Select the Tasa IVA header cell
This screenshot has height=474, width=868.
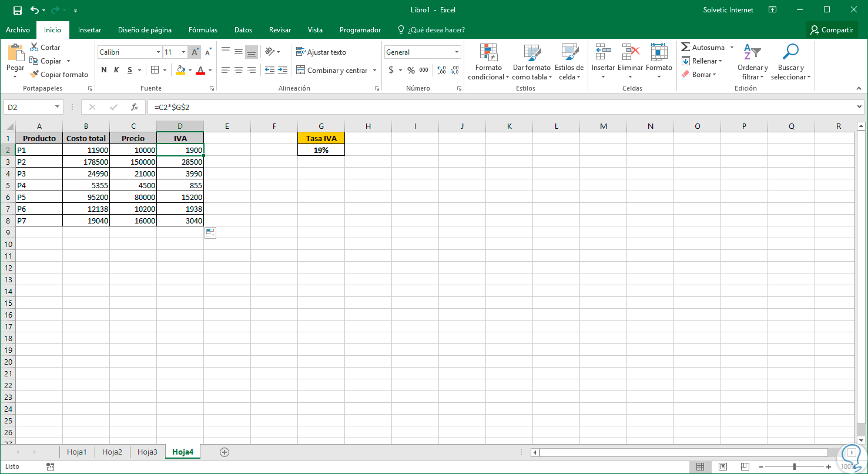(321, 138)
